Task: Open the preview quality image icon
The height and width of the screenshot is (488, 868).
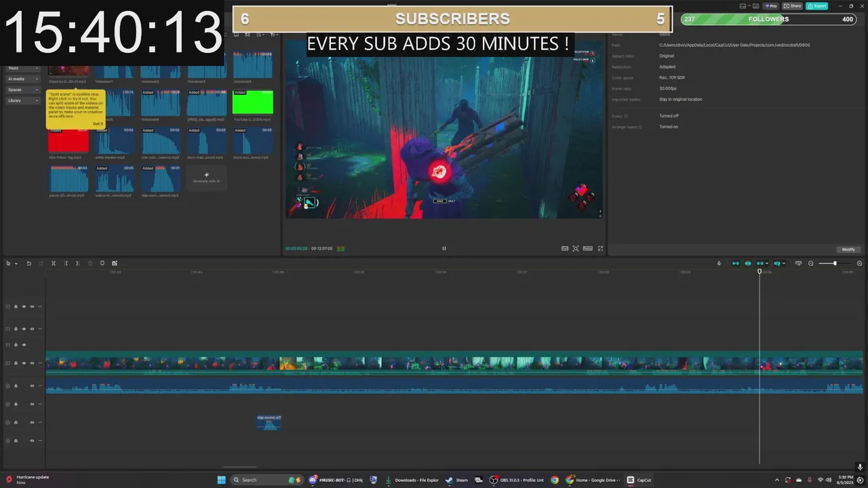Action: [565, 248]
